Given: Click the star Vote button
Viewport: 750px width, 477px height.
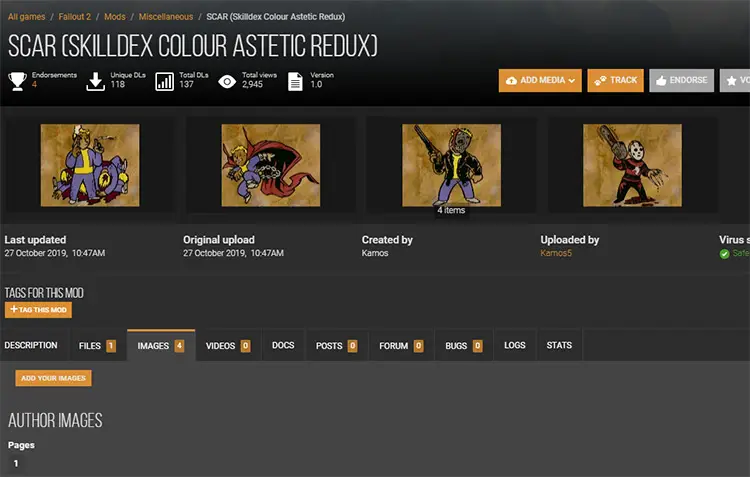Looking at the screenshot, I should [735, 80].
